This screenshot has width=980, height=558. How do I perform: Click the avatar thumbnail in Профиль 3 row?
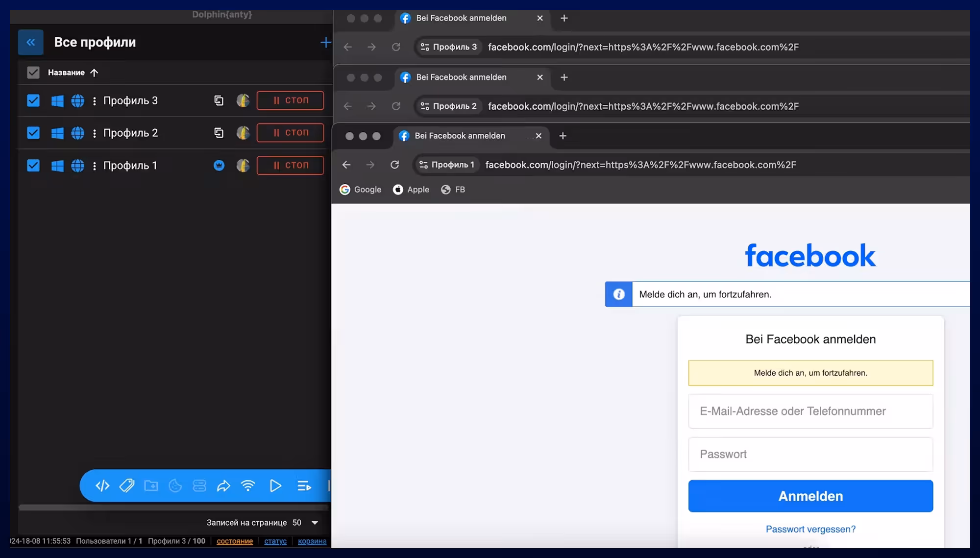[x=243, y=100]
